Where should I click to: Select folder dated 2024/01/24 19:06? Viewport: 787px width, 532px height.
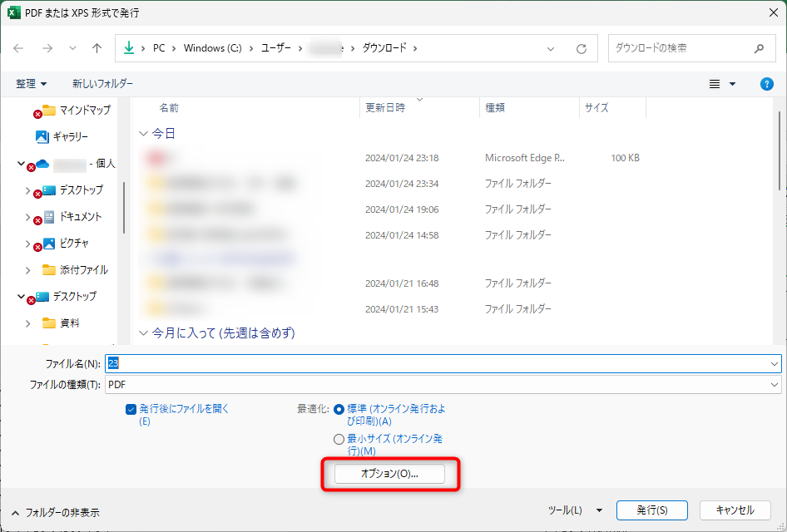(x=392, y=209)
